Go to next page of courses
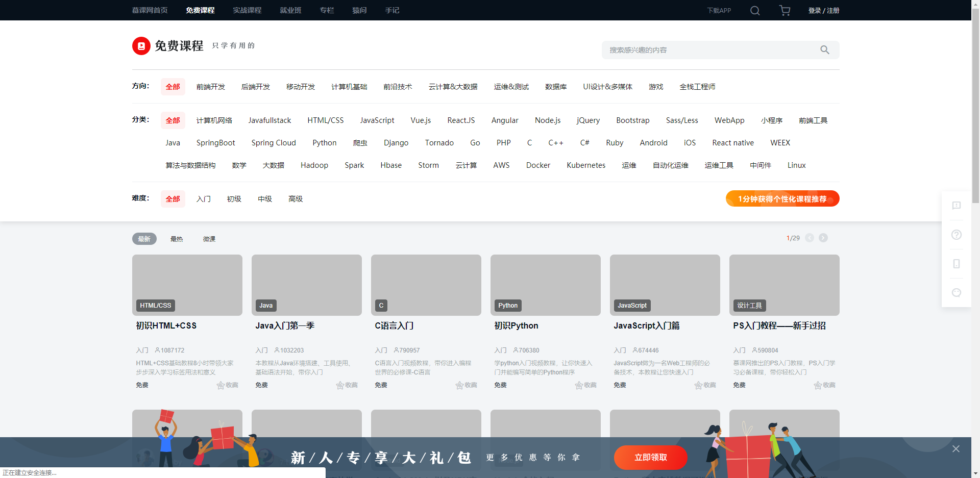This screenshot has width=980, height=478. click(823, 237)
